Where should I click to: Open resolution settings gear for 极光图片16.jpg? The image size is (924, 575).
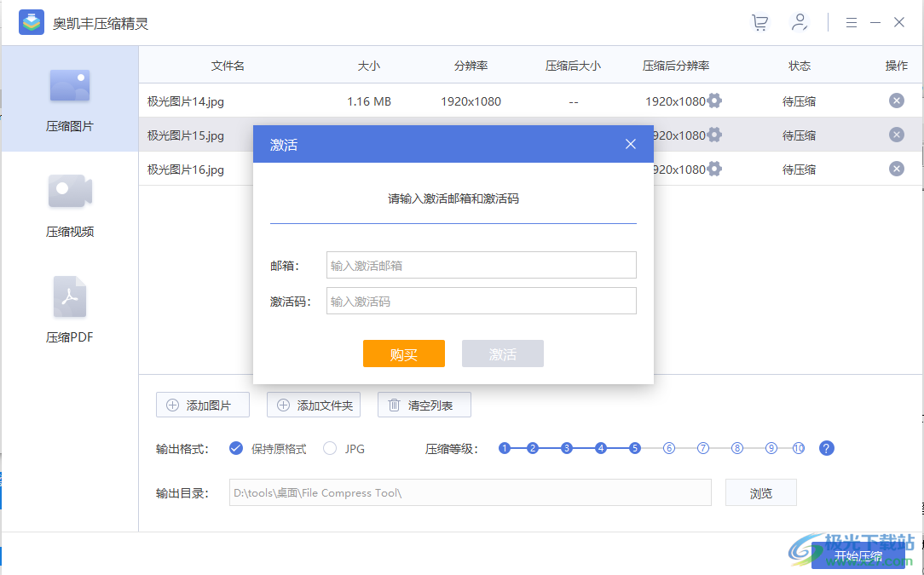[714, 169]
